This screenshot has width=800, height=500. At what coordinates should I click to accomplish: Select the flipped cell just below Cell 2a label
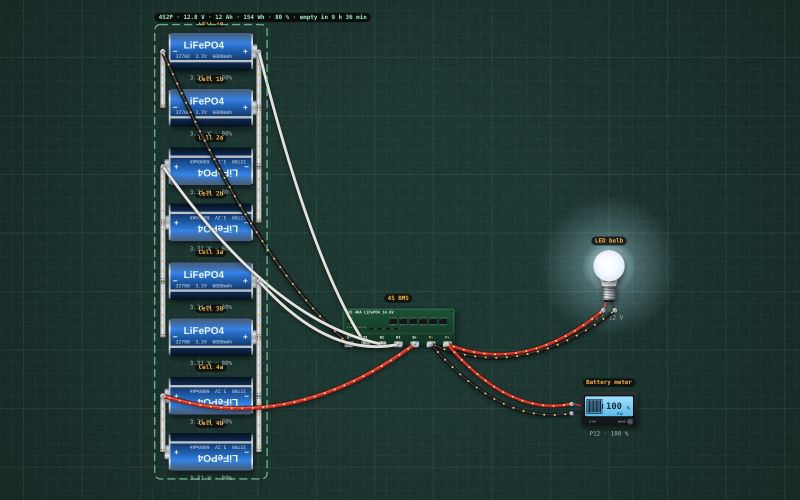pyautogui.click(x=211, y=166)
